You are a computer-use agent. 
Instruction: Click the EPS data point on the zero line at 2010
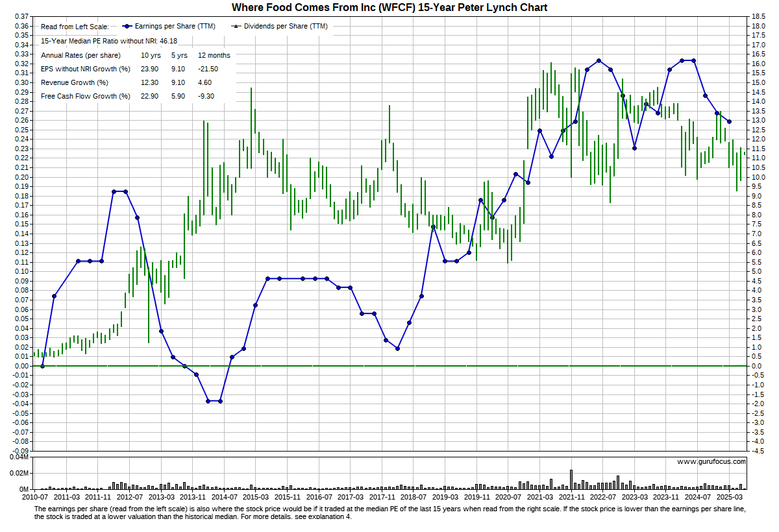[x=42, y=366]
